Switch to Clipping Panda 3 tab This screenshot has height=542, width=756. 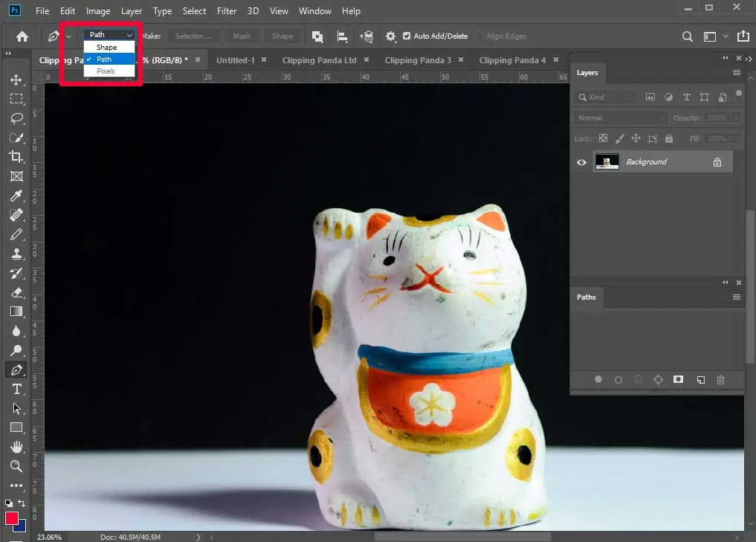pyautogui.click(x=418, y=60)
